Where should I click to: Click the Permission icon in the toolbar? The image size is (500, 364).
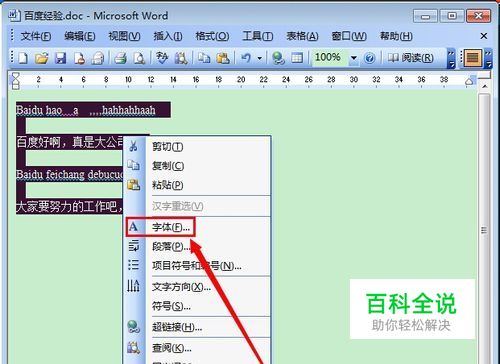click(79, 58)
